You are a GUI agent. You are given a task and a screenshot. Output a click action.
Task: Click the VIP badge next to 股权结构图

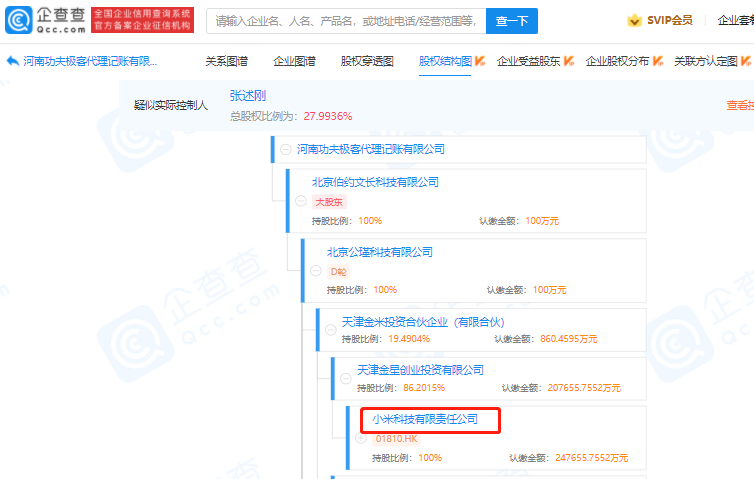pos(480,61)
